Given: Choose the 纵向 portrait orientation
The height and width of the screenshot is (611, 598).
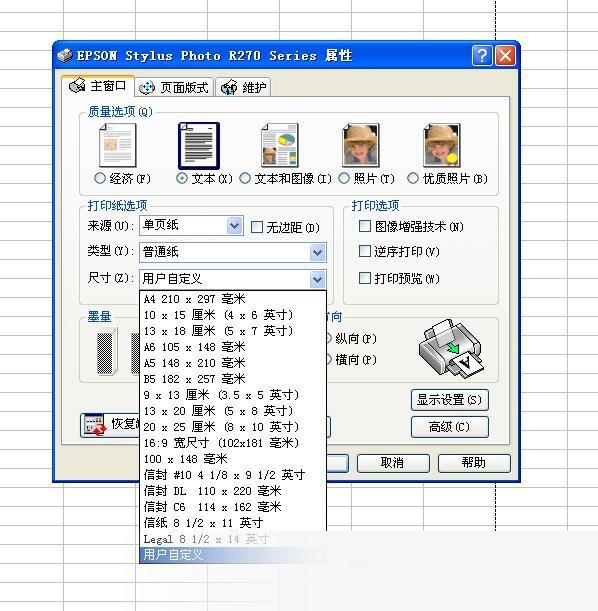Looking at the screenshot, I should coord(329,338).
